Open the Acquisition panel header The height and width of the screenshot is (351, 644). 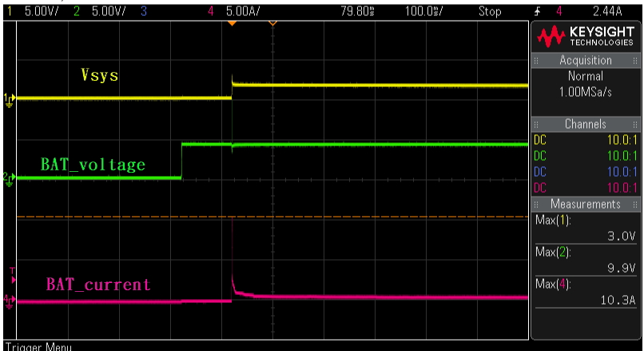(x=586, y=61)
